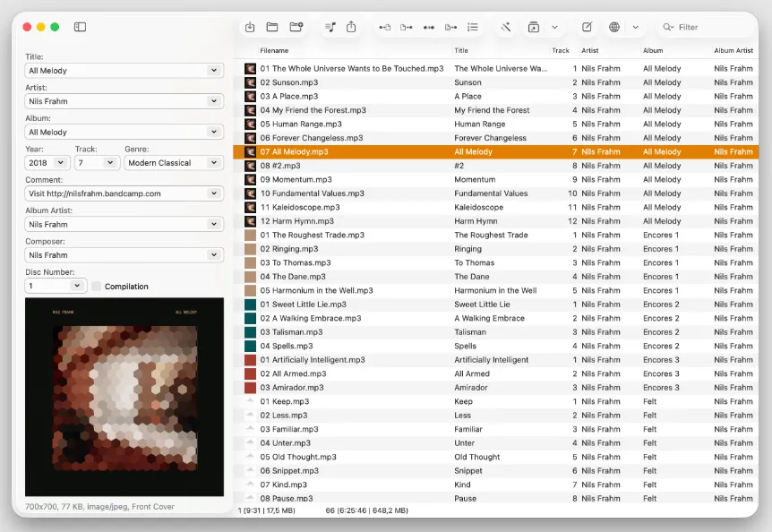Open the dropdown arrow next to globe icon

click(636, 28)
